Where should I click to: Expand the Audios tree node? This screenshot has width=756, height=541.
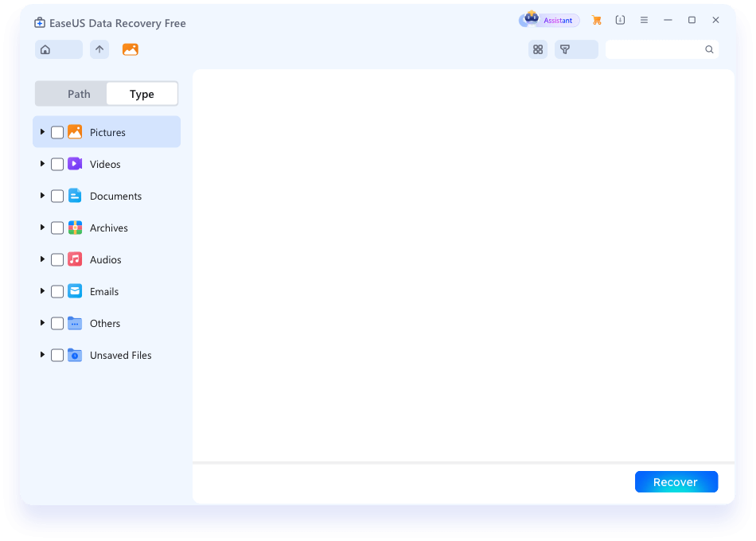click(42, 259)
